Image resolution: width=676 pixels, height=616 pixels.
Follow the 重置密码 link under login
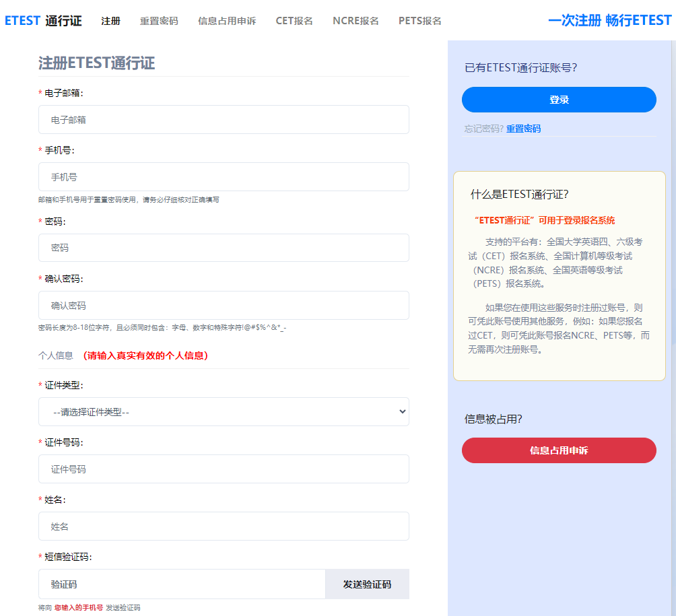coord(523,129)
